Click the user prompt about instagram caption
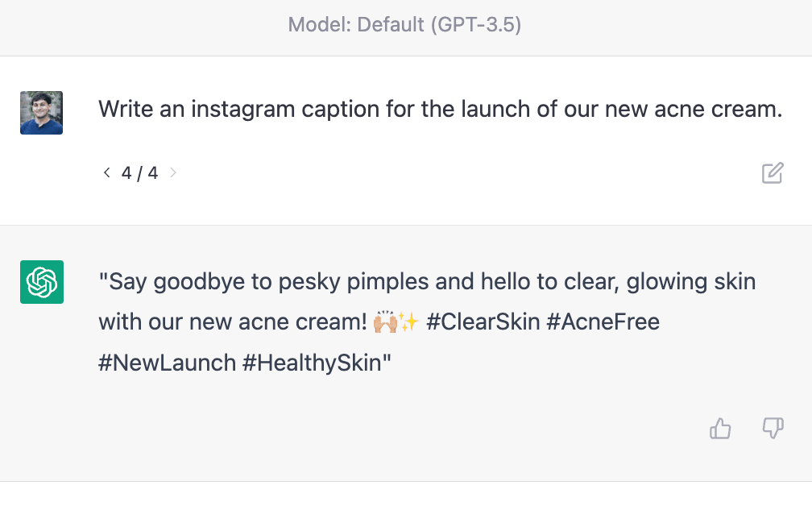This screenshot has width=812, height=527. pyautogui.click(x=440, y=110)
